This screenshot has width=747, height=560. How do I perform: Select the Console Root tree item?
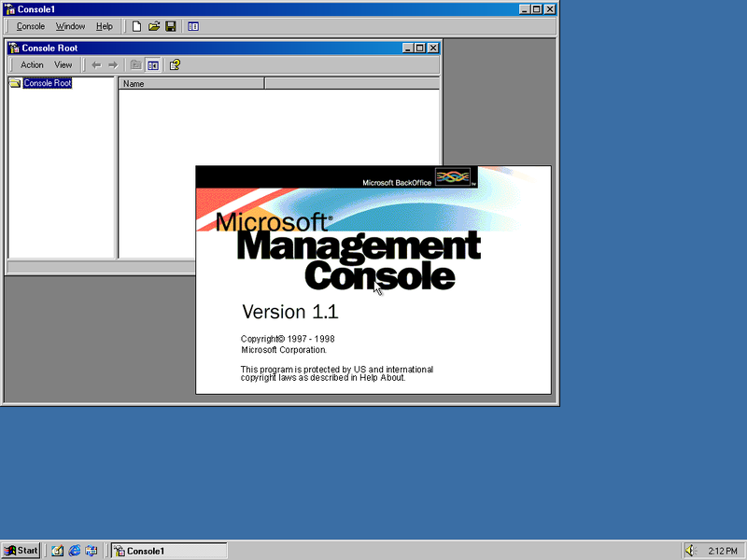(45, 82)
